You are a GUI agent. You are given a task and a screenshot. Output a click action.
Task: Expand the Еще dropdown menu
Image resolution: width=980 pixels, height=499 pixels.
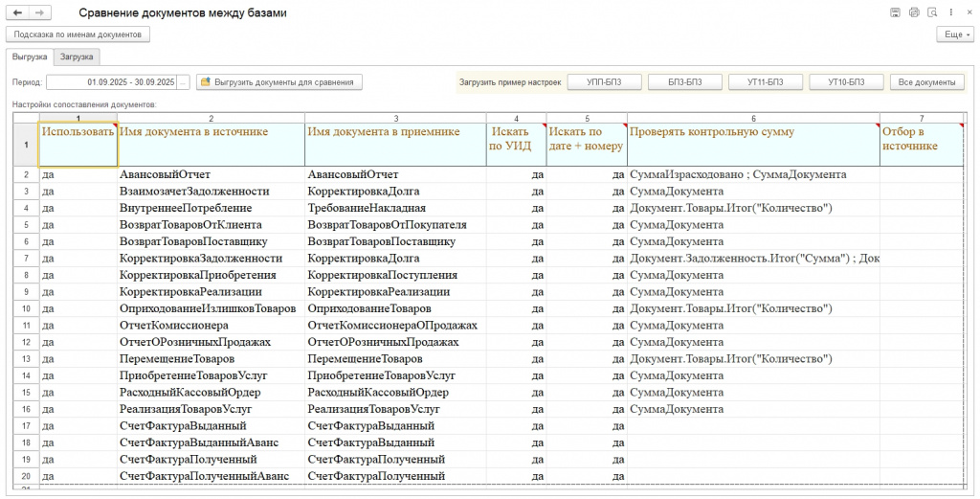coord(957,34)
